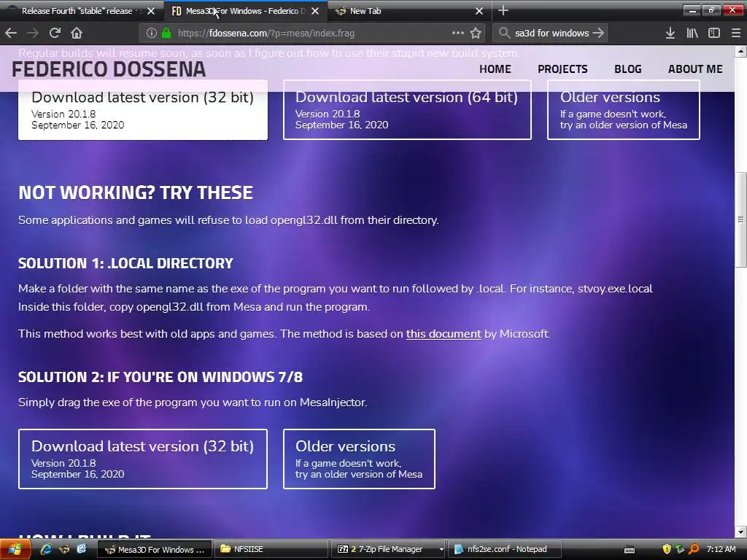Open Older versions under MesaInjector section
Screen dimensions: 747x560
(x=359, y=459)
